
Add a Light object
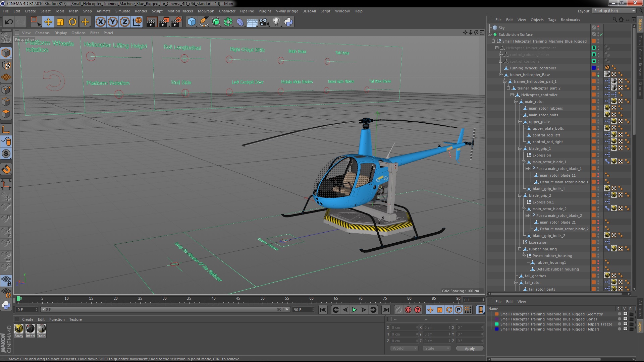tap(276, 22)
